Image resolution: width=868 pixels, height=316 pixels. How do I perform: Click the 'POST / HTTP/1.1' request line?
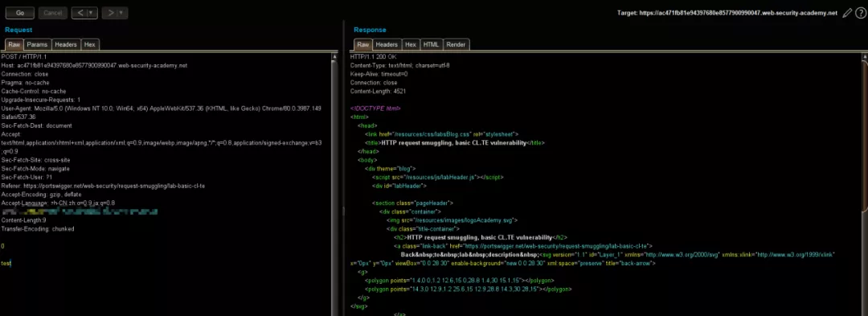24,56
